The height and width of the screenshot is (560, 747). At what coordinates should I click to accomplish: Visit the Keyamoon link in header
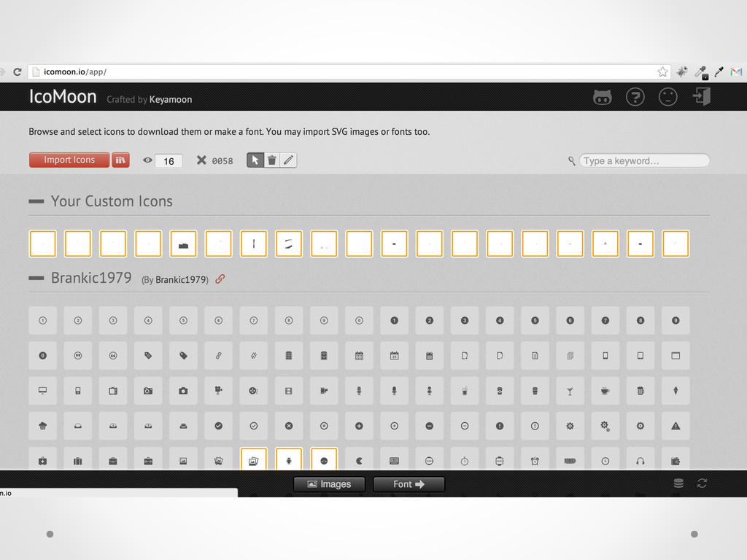(x=171, y=99)
